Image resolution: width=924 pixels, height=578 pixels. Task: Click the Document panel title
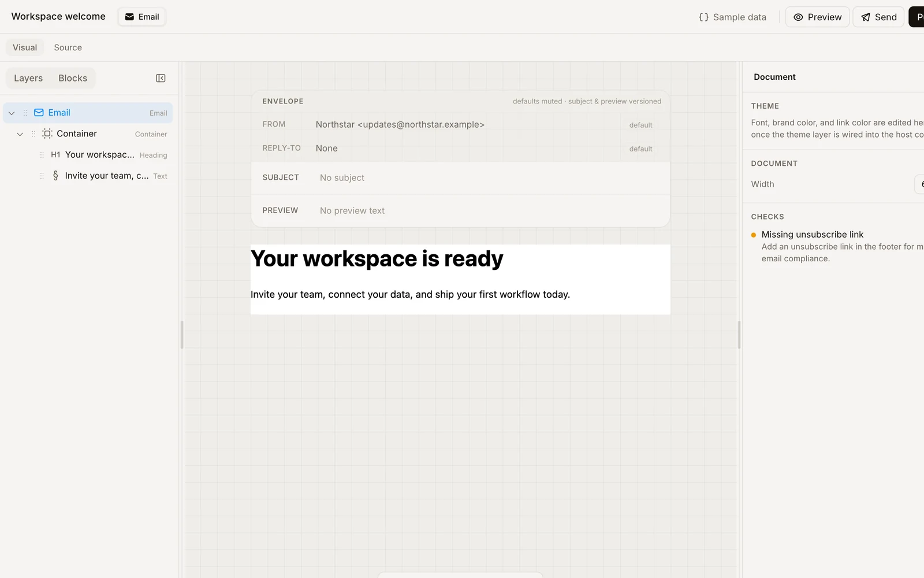(x=774, y=77)
